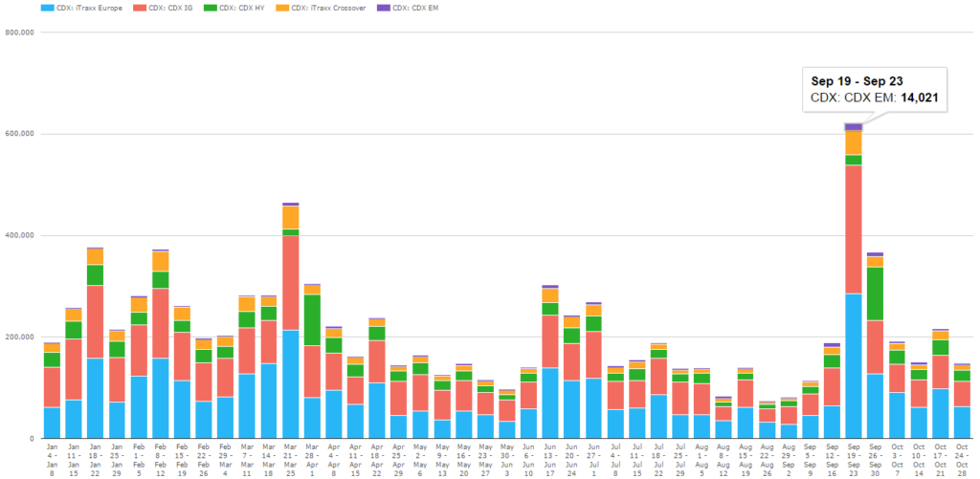Click the blue iTraxx Europe segment of Sep 19 - Sep 23 bar
The image size is (980, 479).
(853, 366)
